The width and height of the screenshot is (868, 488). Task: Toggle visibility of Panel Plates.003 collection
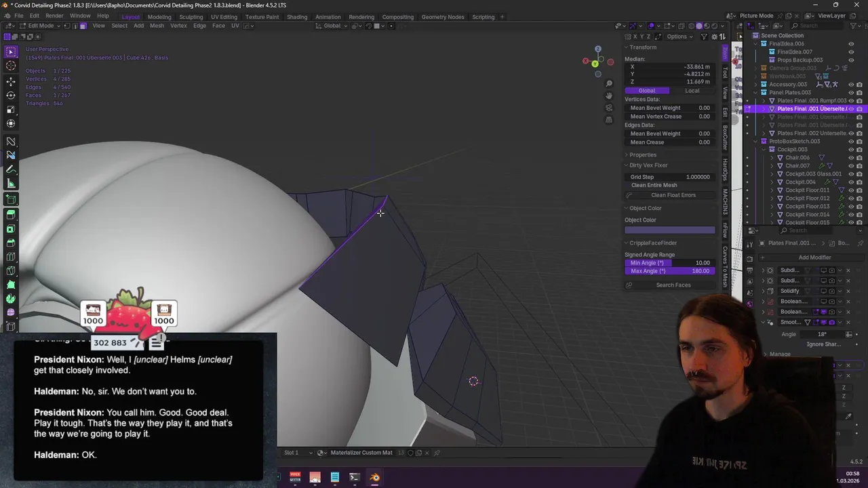(851, 92)
